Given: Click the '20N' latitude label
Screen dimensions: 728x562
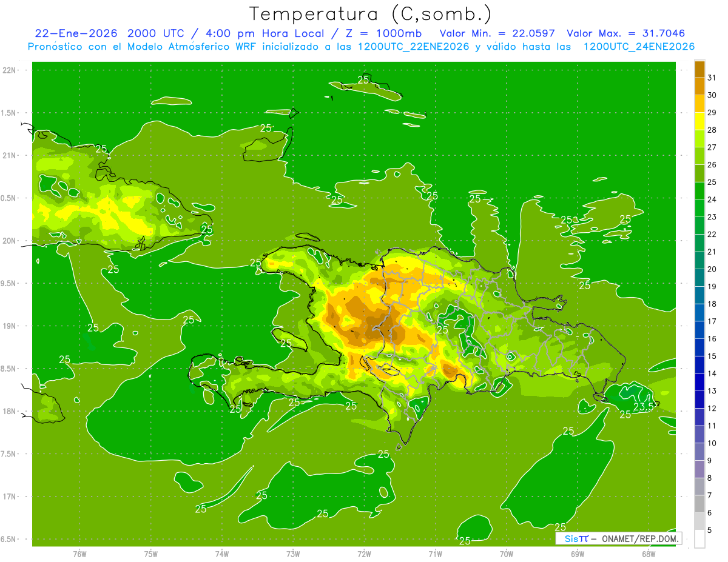Looking at the screenshot, I should point(8,241).
